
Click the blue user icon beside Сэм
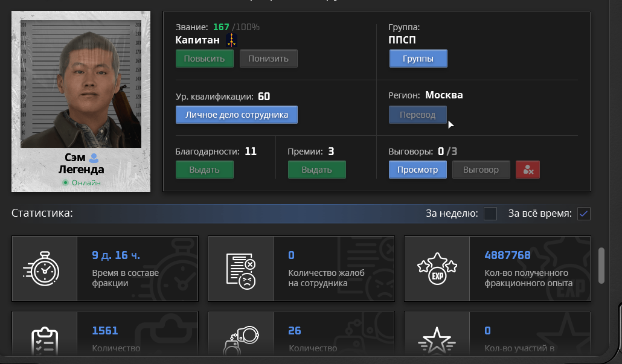(x=94, y=158)
